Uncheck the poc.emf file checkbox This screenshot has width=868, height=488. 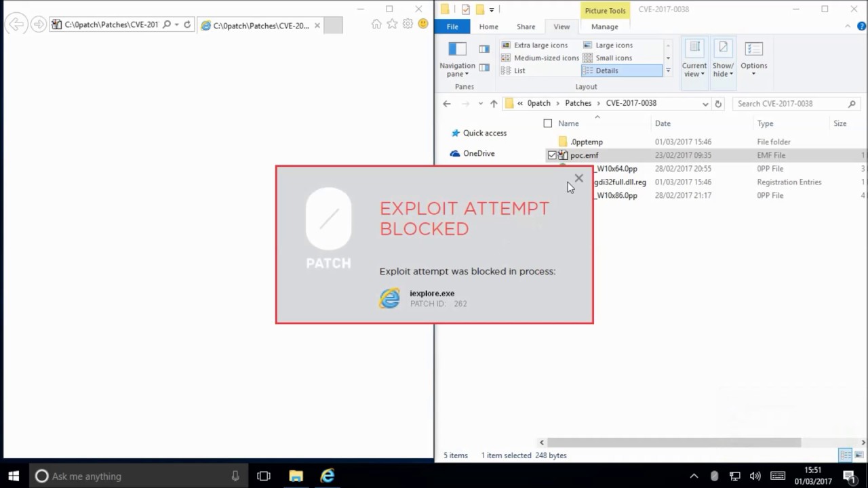tap(552, 155)
